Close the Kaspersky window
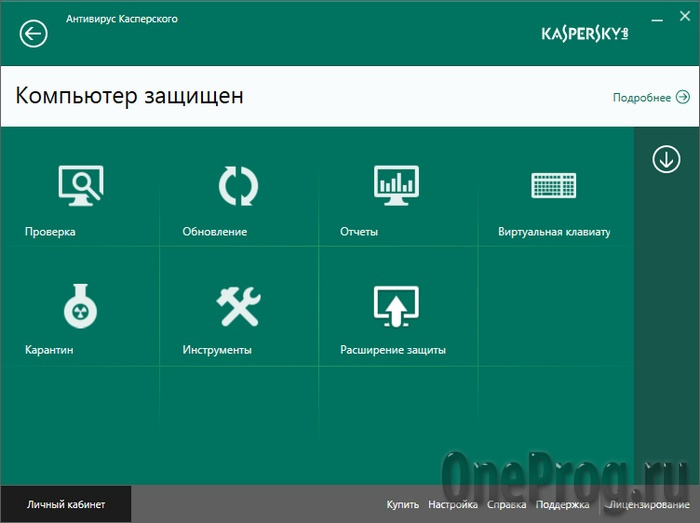 684,17
